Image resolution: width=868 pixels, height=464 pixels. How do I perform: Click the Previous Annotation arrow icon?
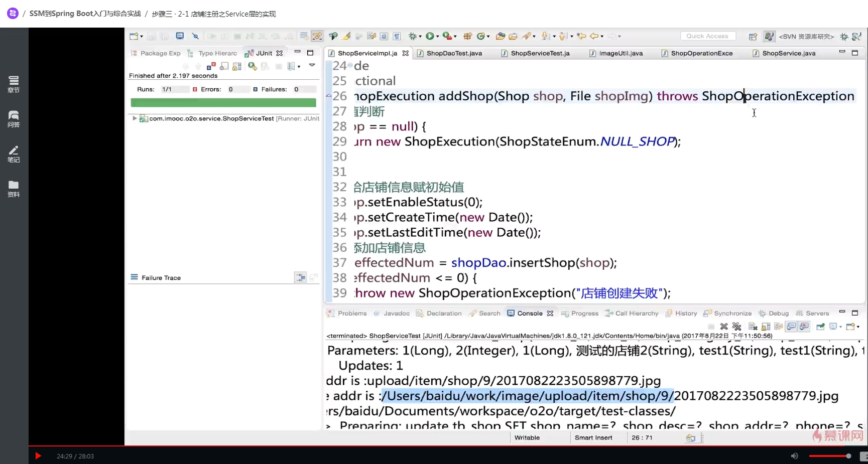tap(563, 36)
